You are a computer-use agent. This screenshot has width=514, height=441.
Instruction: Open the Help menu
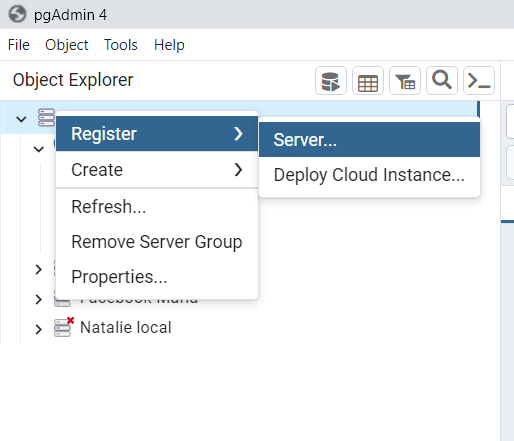[169, 45]
